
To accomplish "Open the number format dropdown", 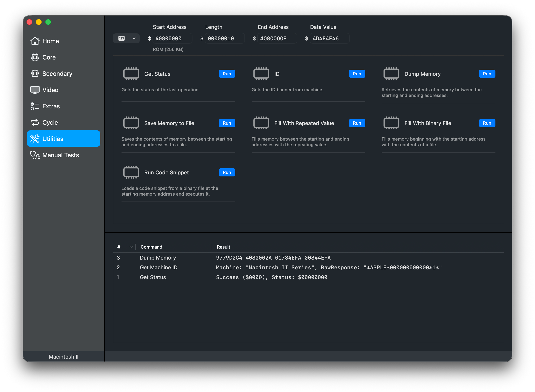I will pyautogui.click(x=126, y=39).
